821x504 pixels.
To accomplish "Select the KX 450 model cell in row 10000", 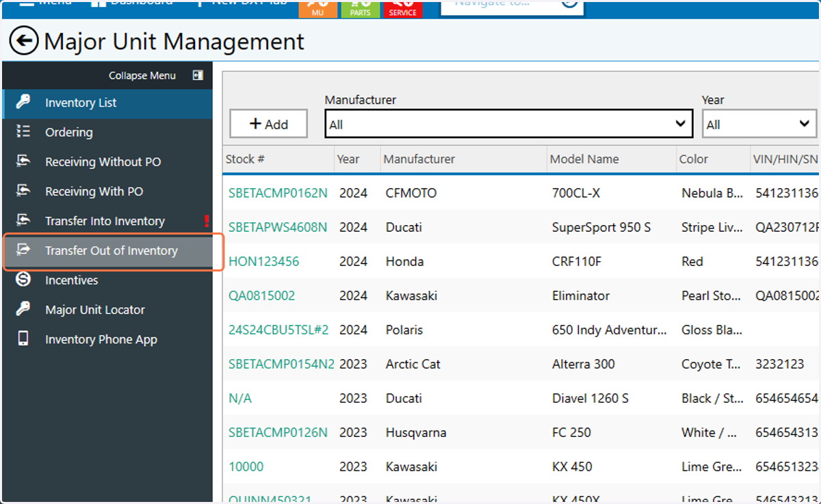I will (x=572, y=466).
